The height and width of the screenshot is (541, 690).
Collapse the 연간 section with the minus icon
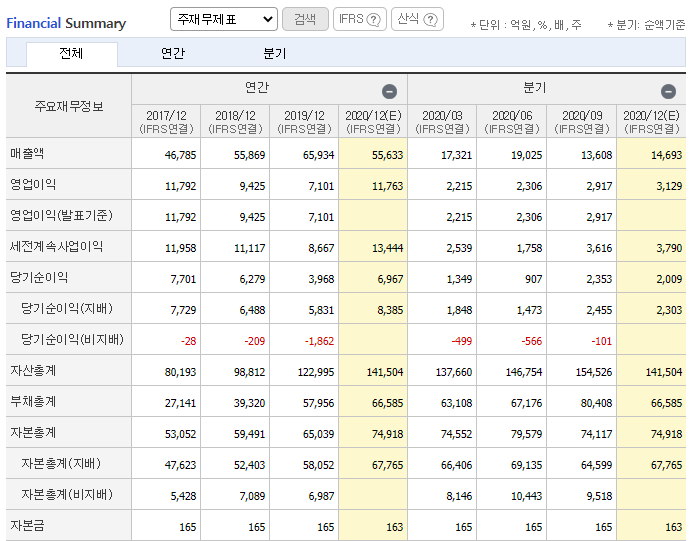click(389, 92)
